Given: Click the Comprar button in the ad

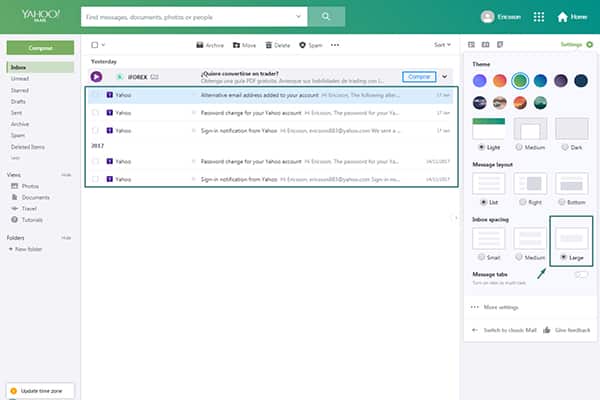Looking at the screenshot, I should (419, 77).
